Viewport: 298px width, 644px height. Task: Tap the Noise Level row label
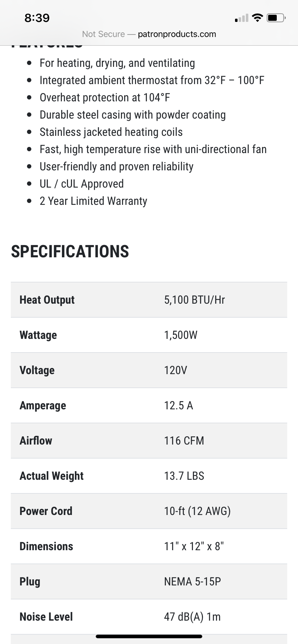(x=46, y=617)
